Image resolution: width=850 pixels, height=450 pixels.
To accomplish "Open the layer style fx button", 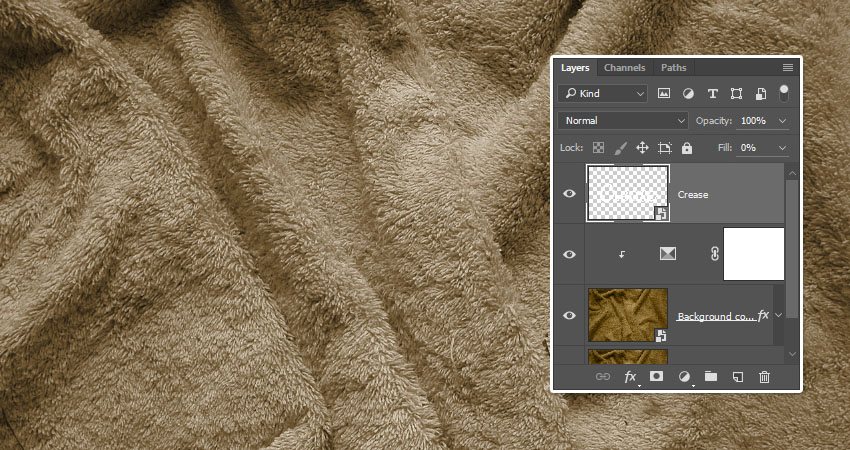I will [x=631, y=377].
